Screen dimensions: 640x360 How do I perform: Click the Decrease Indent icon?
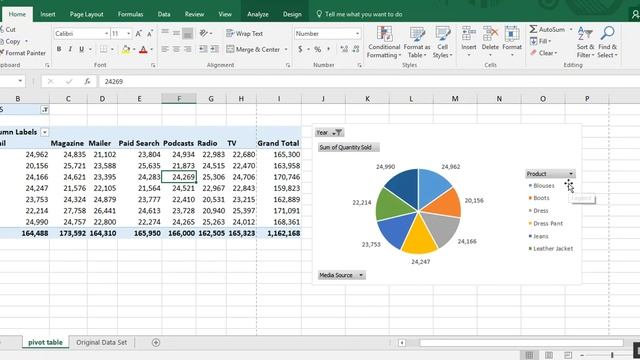(203, 49)
